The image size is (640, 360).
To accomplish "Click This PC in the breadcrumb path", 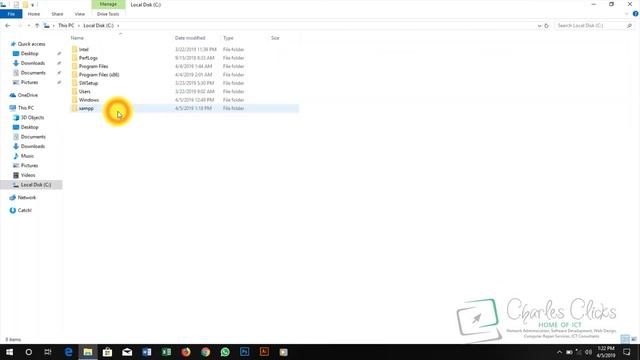I will [x=66, y=25].
